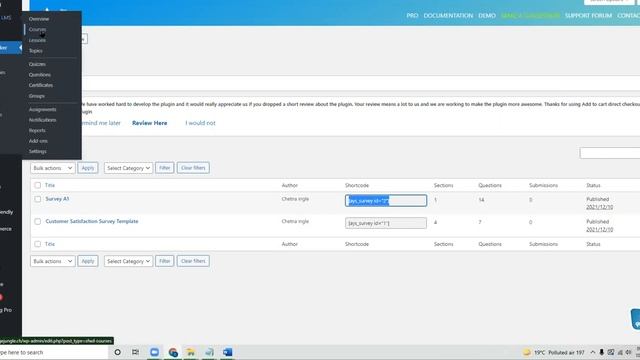
Task: Open the top Bulk actions dropdown
Action: [x=53, y=168]
